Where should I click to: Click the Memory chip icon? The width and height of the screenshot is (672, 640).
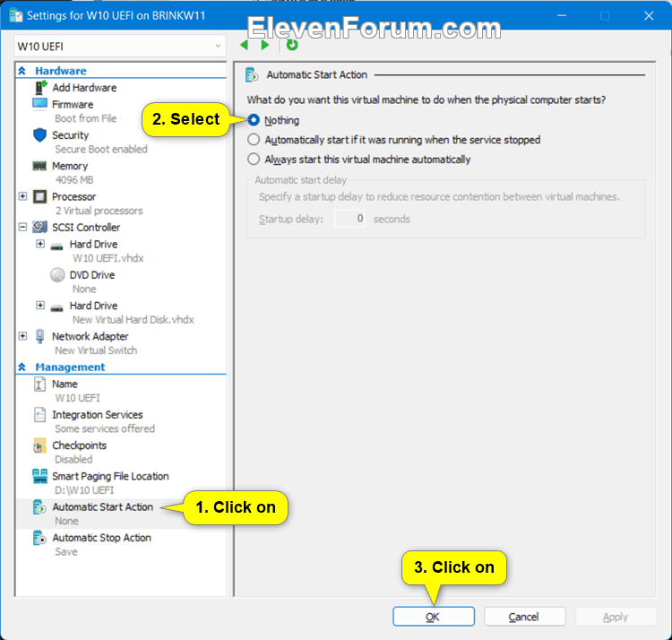coord(39,166)
